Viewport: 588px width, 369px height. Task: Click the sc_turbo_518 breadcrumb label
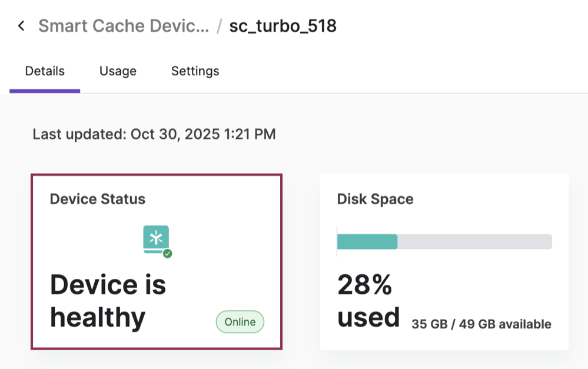284,25
